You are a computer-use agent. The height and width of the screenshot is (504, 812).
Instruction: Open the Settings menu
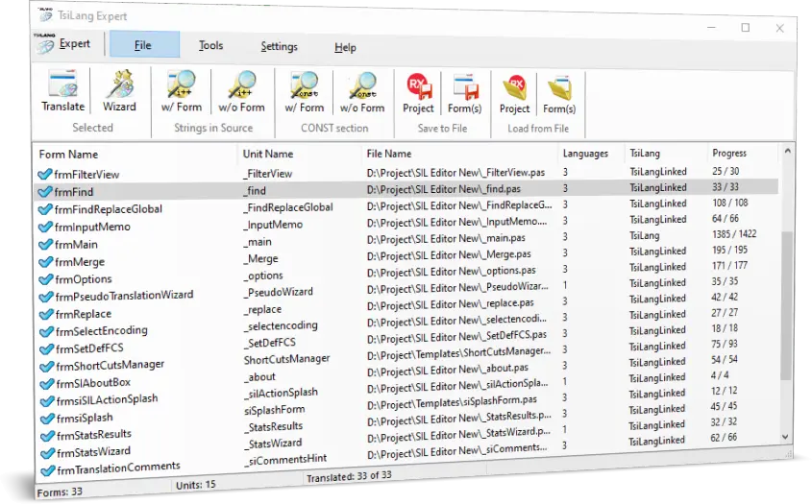pos(279,47)
